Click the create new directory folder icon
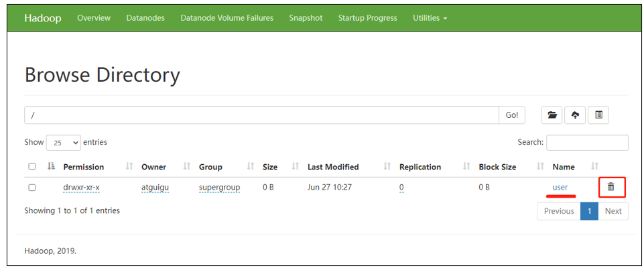 tap(552, 115)
